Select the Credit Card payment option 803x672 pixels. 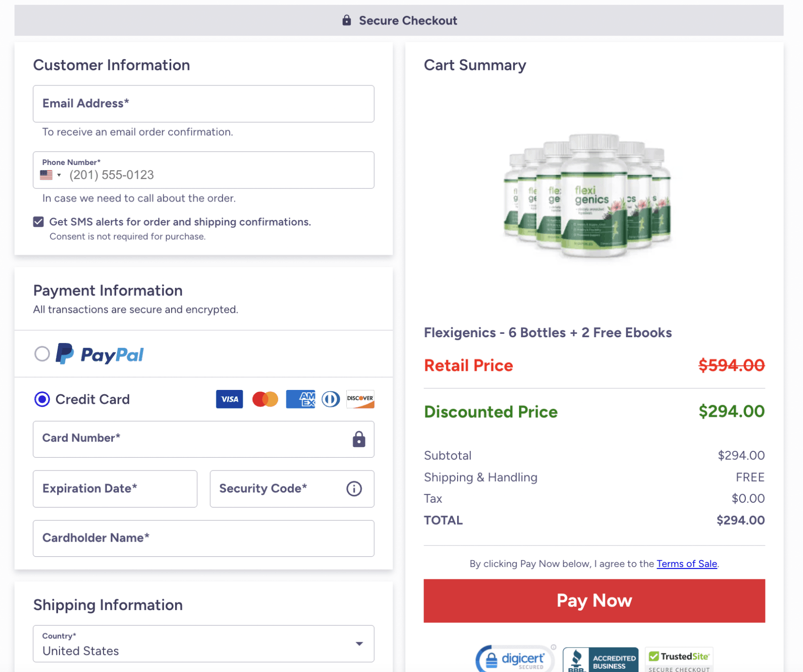coord(42,399)
